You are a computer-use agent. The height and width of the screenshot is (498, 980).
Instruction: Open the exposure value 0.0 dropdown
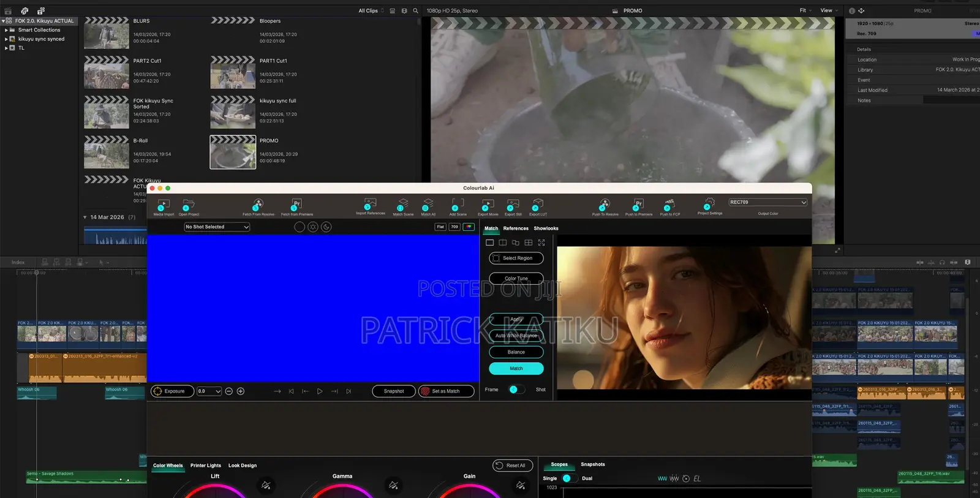[209, 391]
